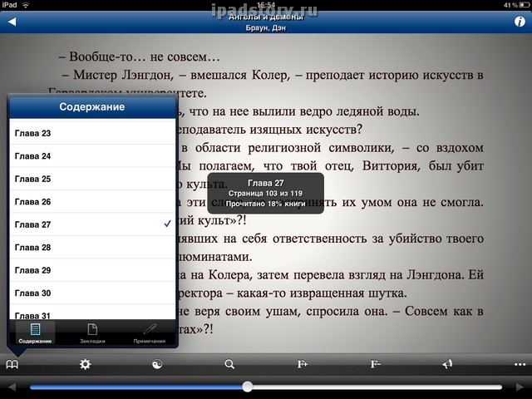Select checked Глава 27 row
This screenshot has height=399, width=532.
(x=92, y=224)
